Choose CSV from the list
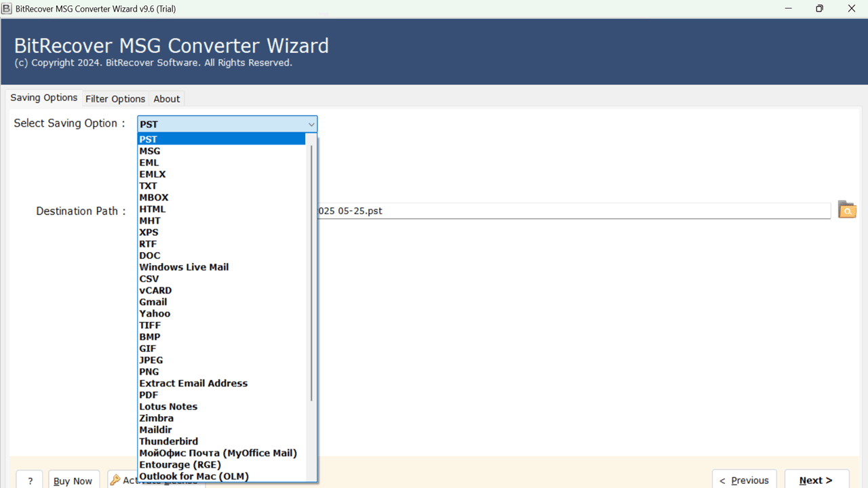 click(222, 279)
